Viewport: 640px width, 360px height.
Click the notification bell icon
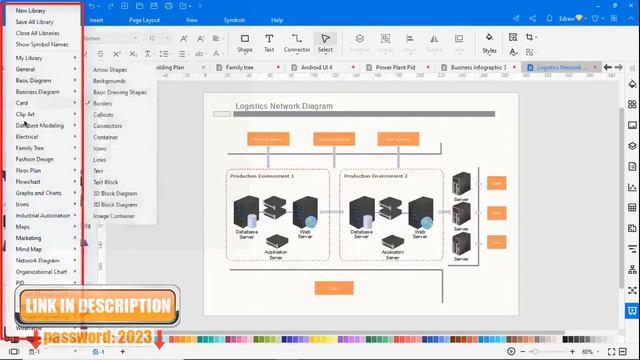pyautogui.click(x=549, y=18)
